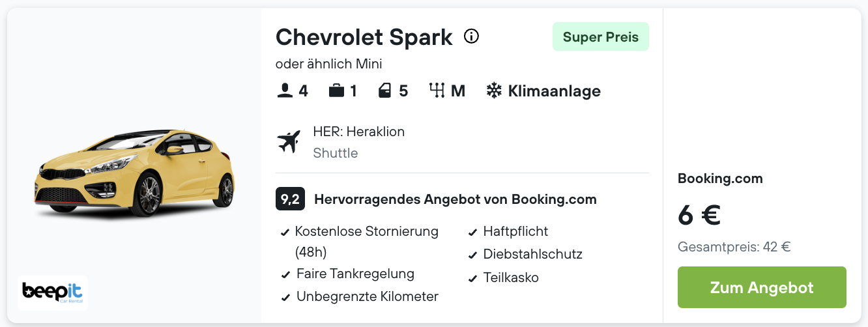
Task: Click the Super Preis badge
Action: (x=601, y=37)
